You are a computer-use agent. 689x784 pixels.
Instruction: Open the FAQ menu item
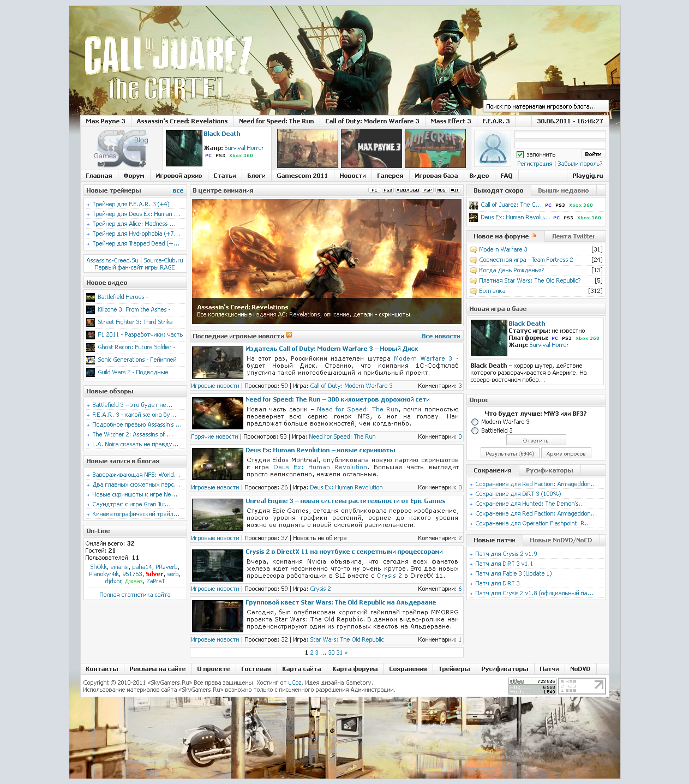tap(506, 176)
